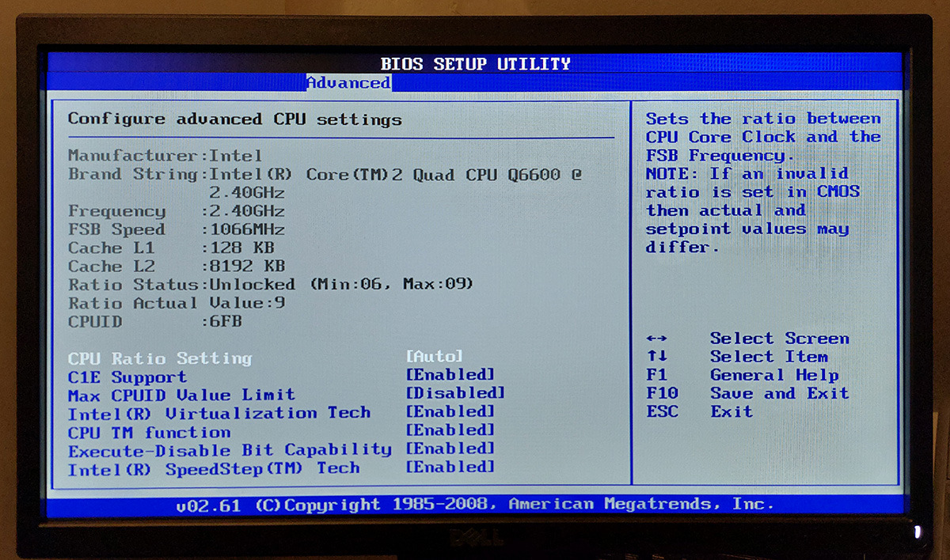Image resolution: width=950 pixels, height=560 pixels.
Task: Select Intel(R) SpeedStep(TM) Tech option
Action: [214, 469]
